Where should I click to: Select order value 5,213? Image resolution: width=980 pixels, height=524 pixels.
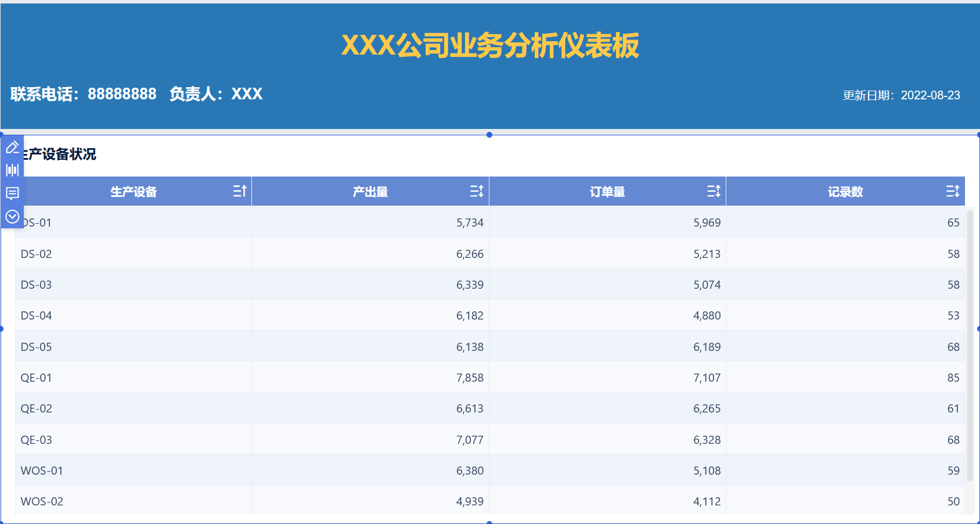click(x=707, y=254)
